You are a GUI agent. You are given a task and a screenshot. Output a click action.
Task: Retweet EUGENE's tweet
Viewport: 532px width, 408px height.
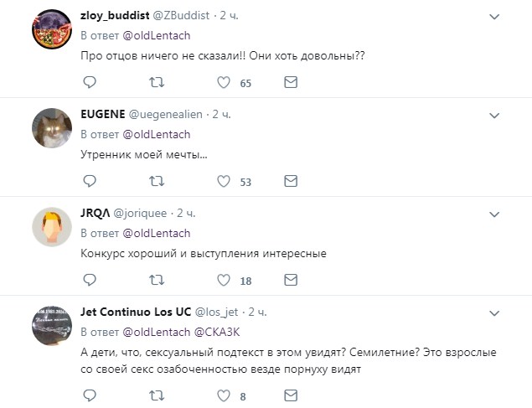pos(156,181)
